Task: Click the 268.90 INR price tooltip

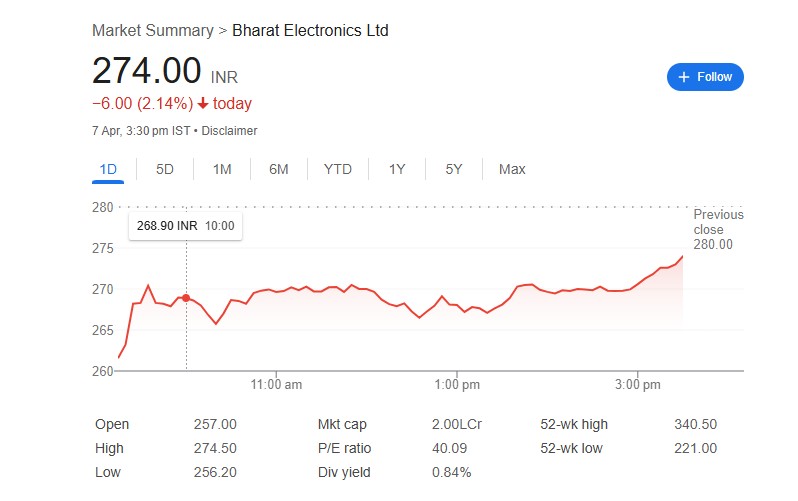Action: [x=185, y=226]
